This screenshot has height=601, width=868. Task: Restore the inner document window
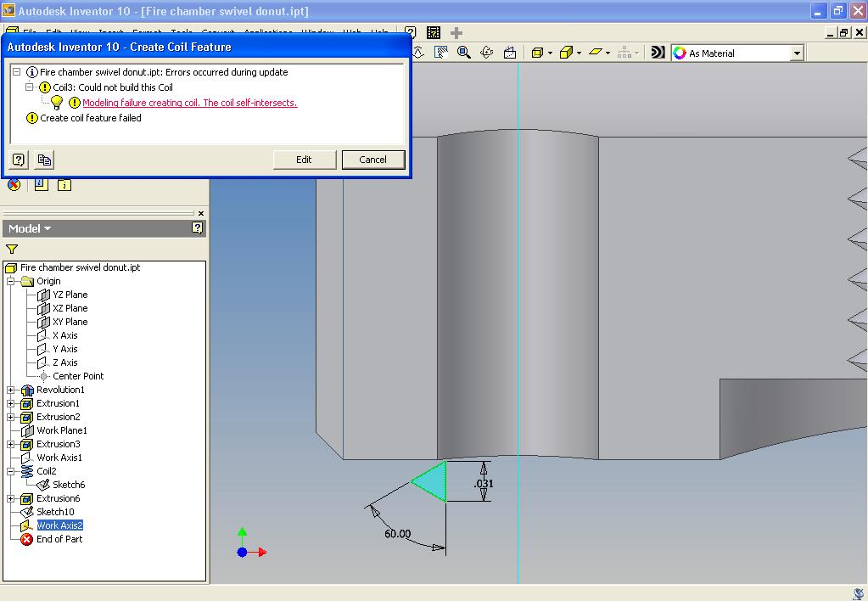click(x=843, y=32)
